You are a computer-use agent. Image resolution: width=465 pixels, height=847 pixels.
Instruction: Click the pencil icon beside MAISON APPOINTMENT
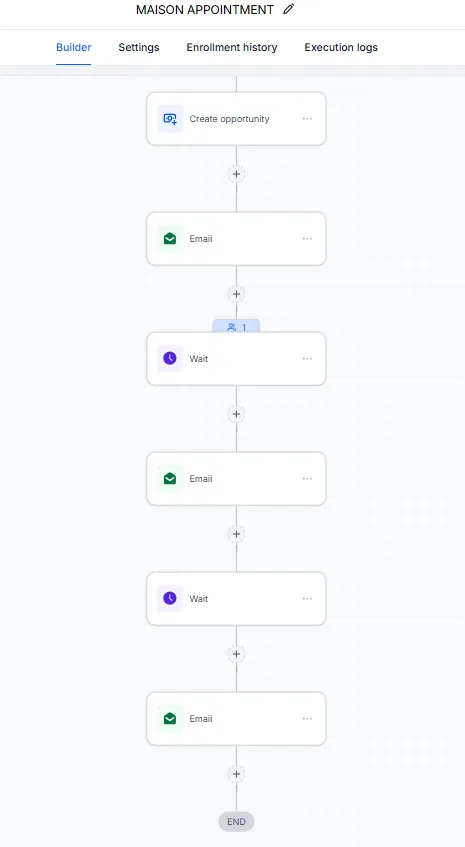(288, 9)
